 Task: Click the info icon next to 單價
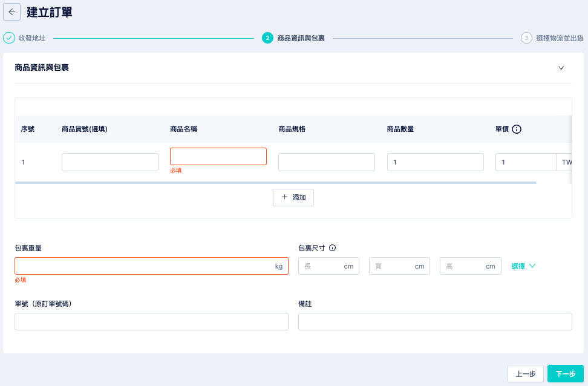[x=517, y=129]
